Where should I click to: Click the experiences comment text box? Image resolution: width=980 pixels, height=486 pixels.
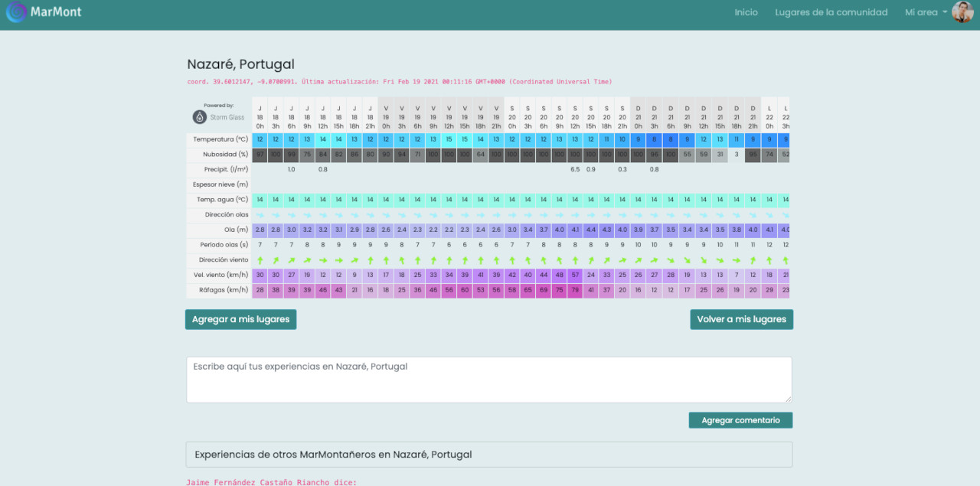(x=488, y=379)
